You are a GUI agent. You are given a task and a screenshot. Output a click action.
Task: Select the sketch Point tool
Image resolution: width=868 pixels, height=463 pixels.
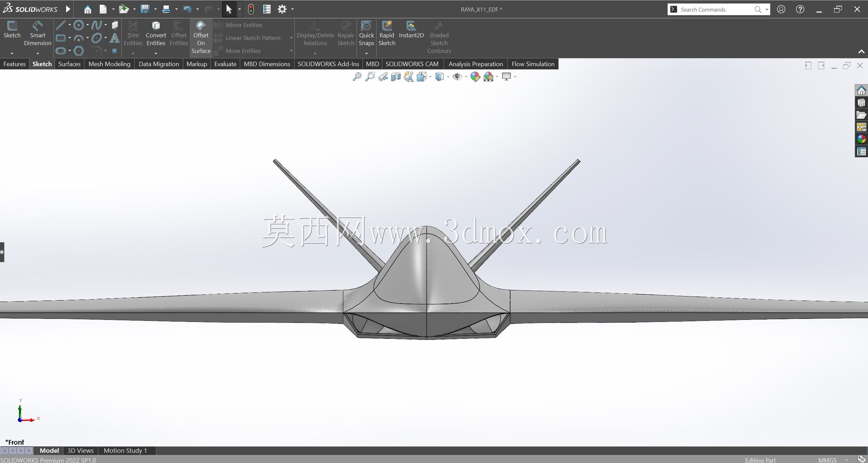click(115, 51)
